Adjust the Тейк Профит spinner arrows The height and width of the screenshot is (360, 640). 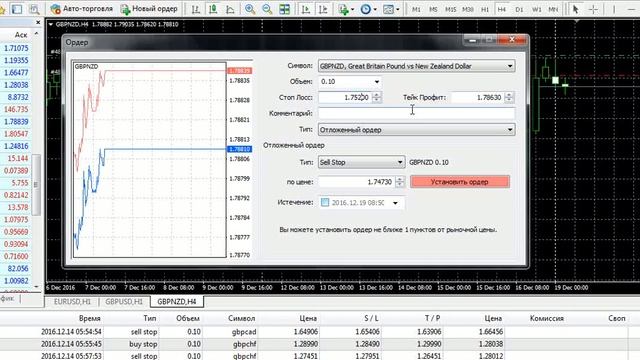pos(509,98)
